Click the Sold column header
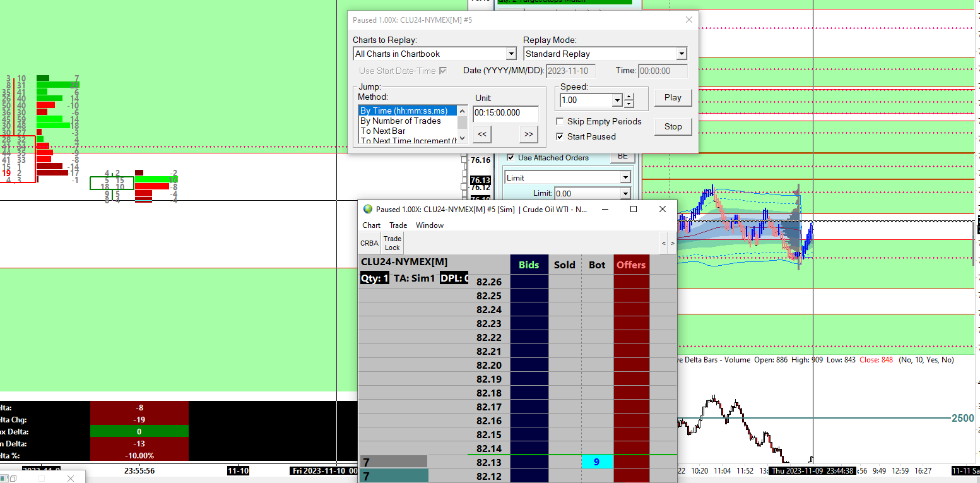 click(x=565, y=265)
